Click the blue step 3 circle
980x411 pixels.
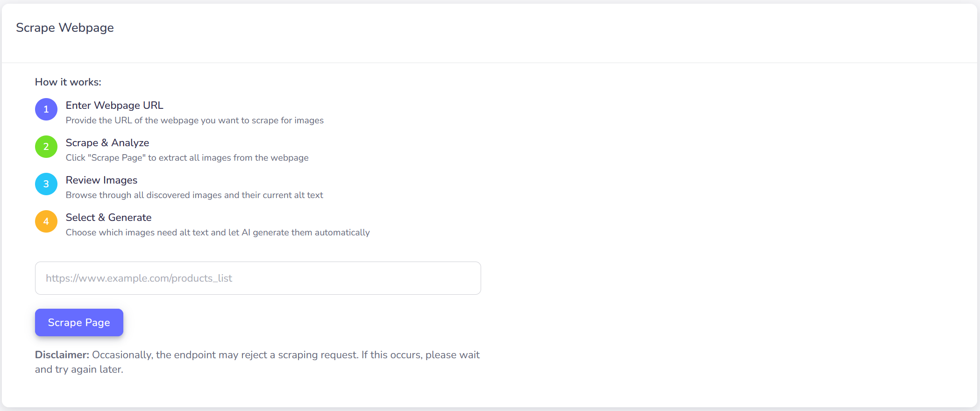coord(46,184)
